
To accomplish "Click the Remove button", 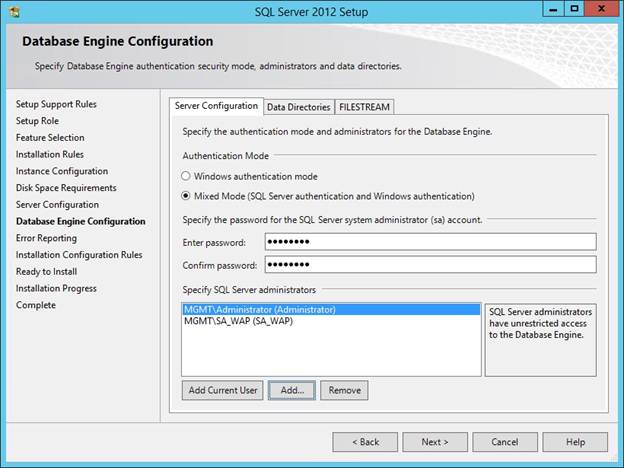I will [x=344, y=390].
